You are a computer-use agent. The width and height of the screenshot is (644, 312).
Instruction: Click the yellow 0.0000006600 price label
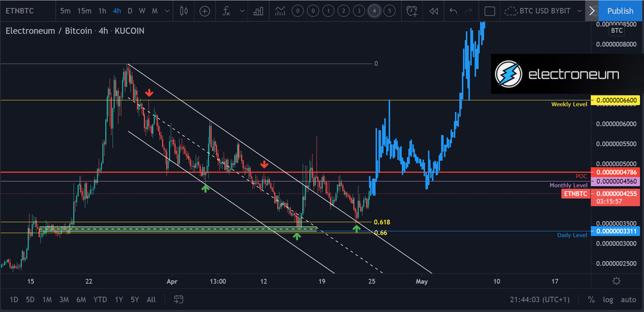[x=617, y=100]
